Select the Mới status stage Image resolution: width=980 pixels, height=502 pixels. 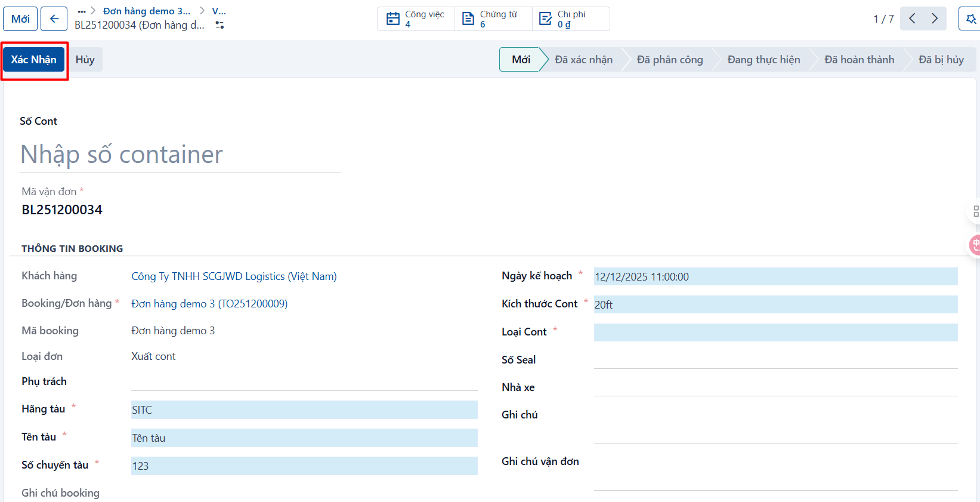tap(521, 60)
